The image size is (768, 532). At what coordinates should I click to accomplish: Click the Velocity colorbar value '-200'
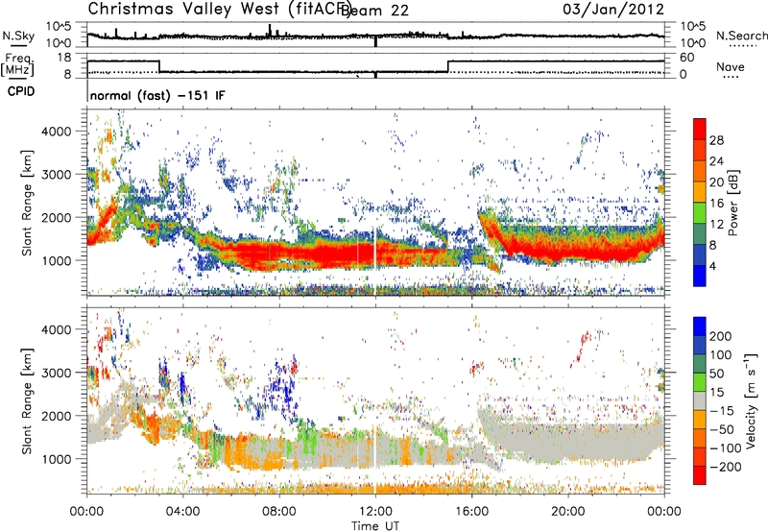coord(725,467)
